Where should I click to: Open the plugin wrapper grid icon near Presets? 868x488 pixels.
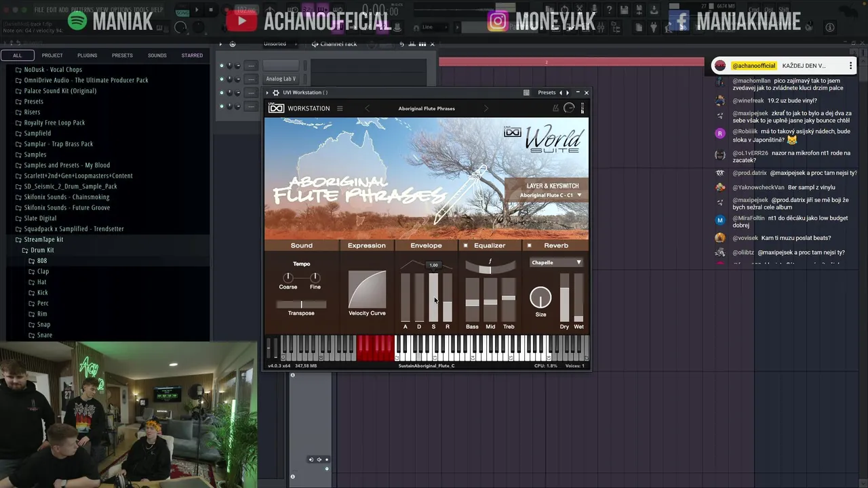point(526,92)
